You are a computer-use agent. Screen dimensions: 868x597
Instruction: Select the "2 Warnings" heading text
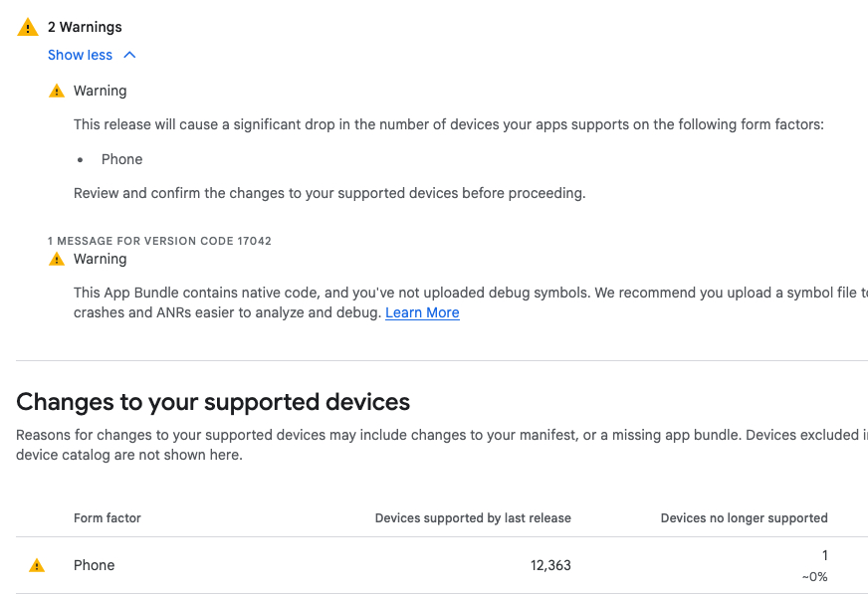pos(85,27)
